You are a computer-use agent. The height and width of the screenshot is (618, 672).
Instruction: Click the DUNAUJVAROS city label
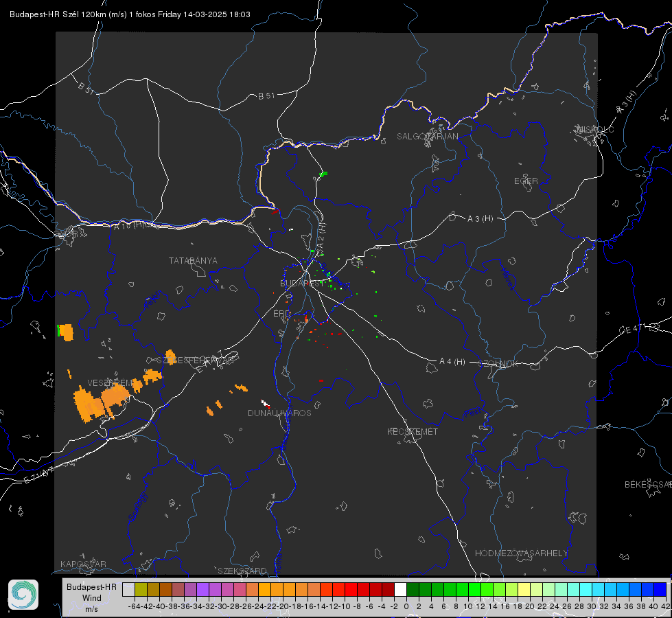[x=279, y=413]
